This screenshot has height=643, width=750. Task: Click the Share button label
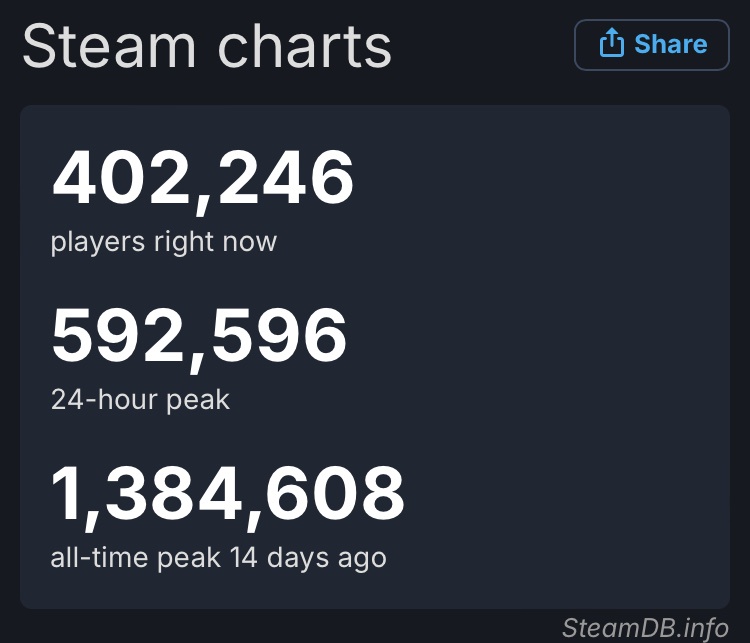pyautogui.click(x=671, y=44)
